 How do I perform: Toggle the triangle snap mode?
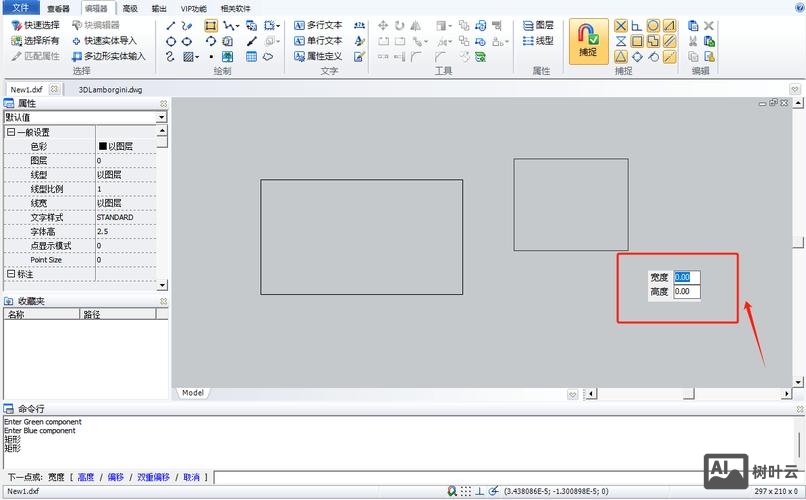click(621, 57)
